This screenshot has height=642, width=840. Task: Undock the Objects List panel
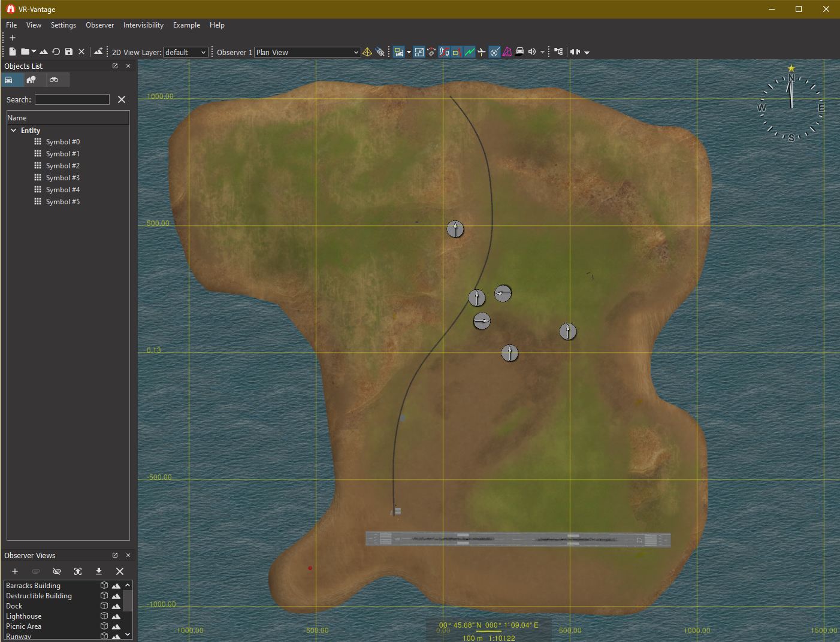click(x=115, y=66)
